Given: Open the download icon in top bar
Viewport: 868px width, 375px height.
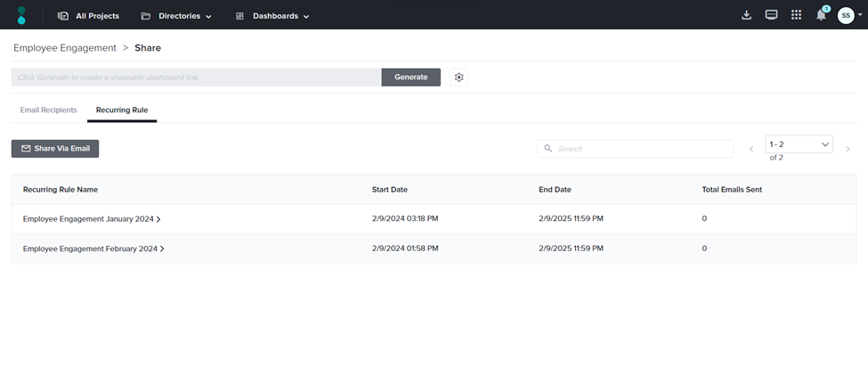Looking at the screenshot, I should coord(746,15).
